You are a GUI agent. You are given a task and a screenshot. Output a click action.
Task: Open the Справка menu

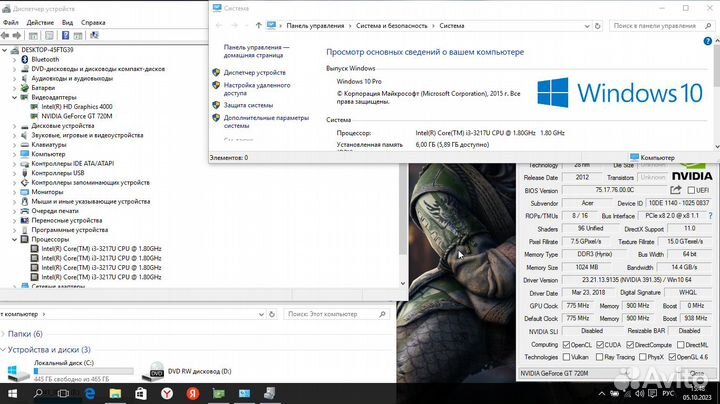coord(93,22)
